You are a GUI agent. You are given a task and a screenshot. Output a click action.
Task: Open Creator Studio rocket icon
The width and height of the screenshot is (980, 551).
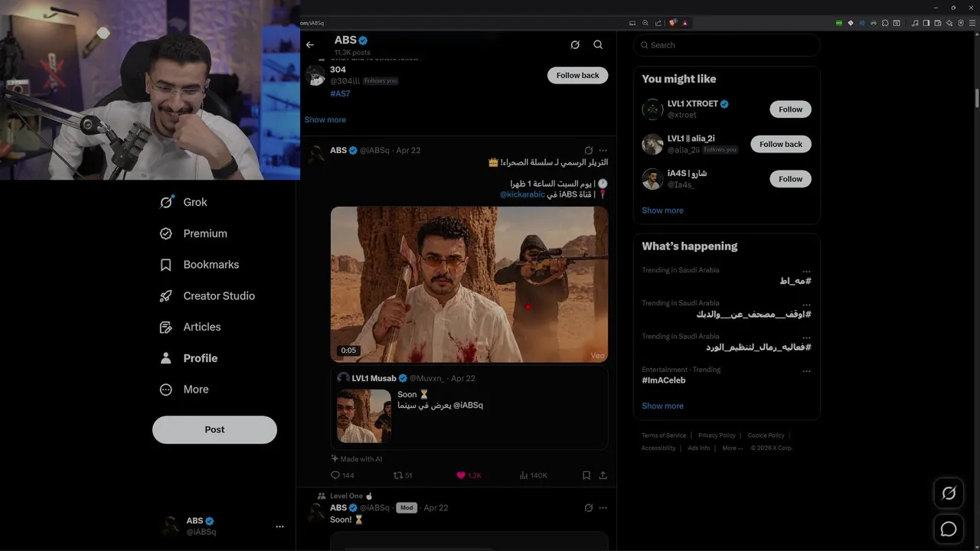(x=166, y=295)
